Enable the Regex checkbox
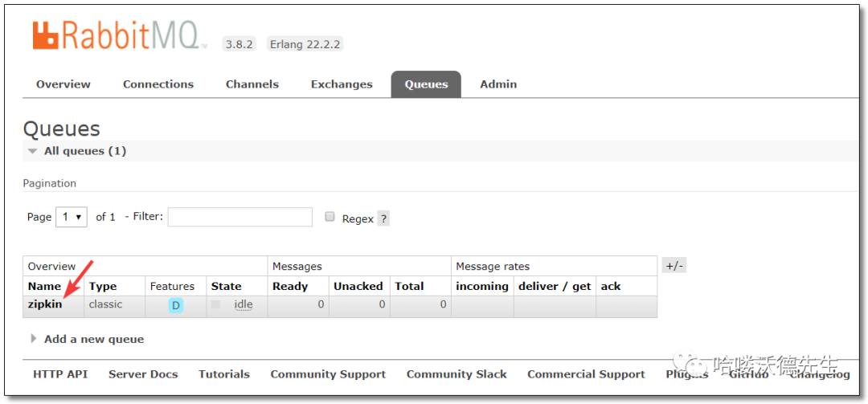The height and width of the screenshot is (404, 868). [330, 217]
